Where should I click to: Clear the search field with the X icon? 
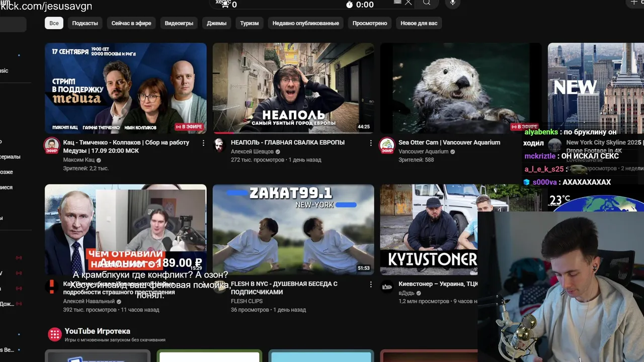408,3
